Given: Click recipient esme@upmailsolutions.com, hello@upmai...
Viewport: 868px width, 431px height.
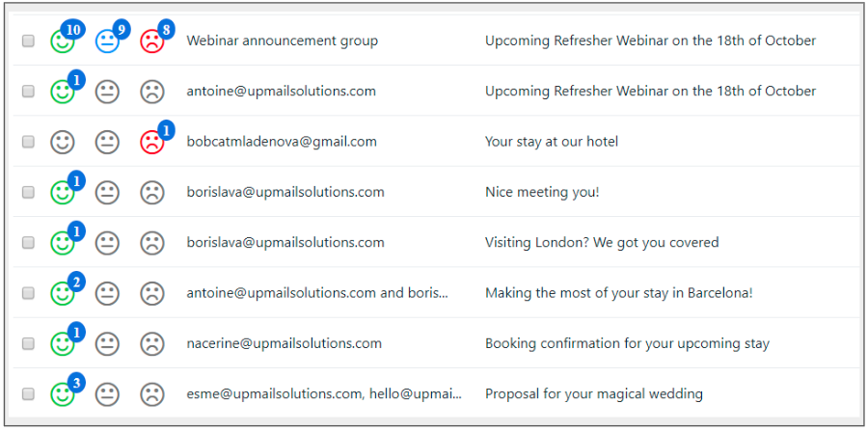Looking at the screenshot, I should (x=324, y=393).
